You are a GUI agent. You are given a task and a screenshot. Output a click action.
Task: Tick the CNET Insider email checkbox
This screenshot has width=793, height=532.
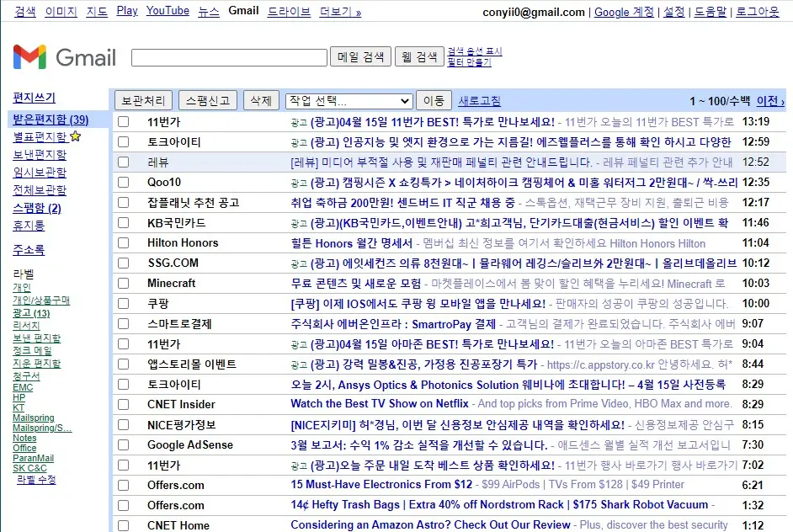point(124,405)
